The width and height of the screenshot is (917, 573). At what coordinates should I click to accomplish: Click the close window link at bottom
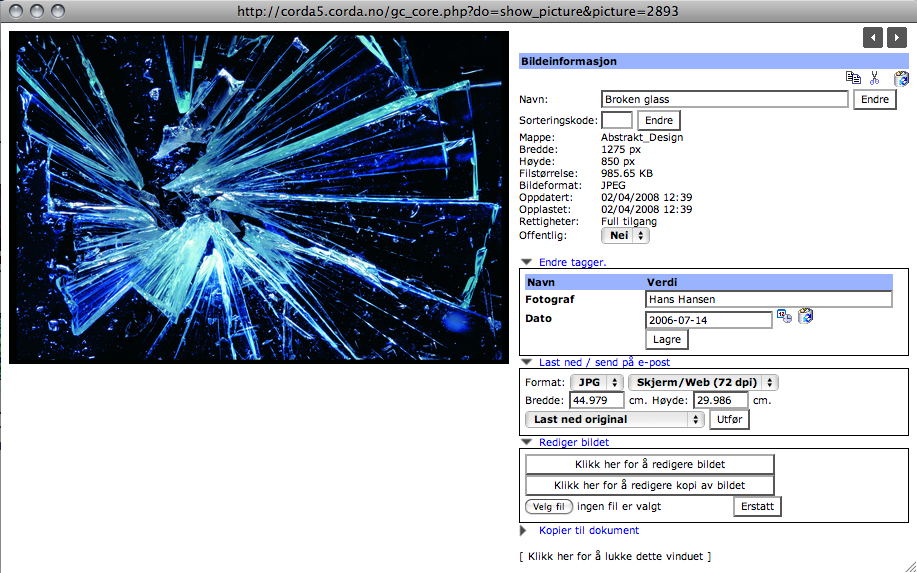coord(615,556)
